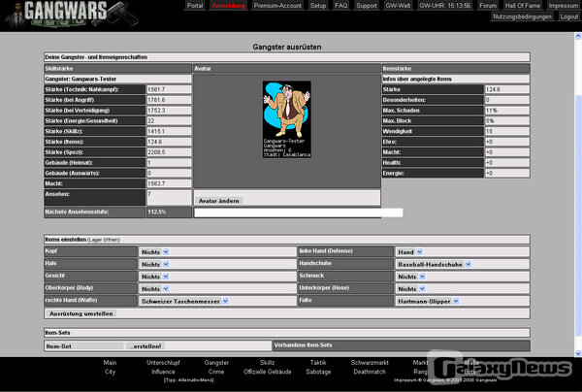This screenshot has height=392, width=582.
Task: Open Main in the bottom menu
Action: [110, 363]
